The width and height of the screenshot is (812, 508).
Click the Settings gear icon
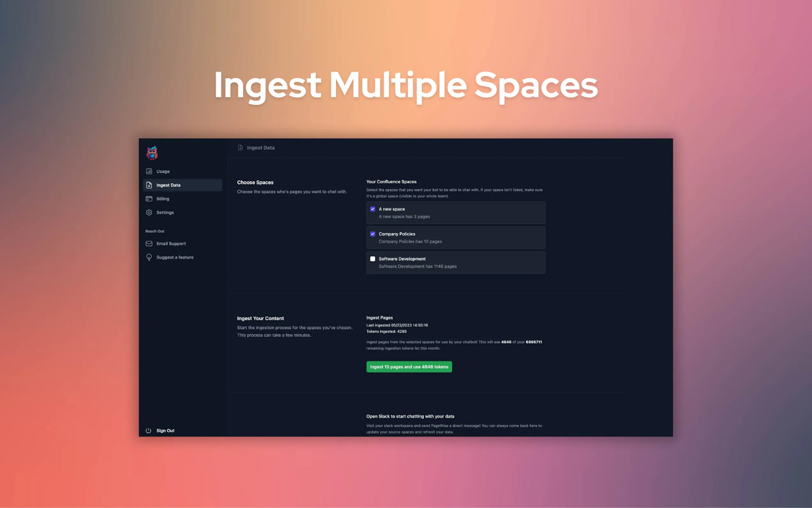click(149, 213)
